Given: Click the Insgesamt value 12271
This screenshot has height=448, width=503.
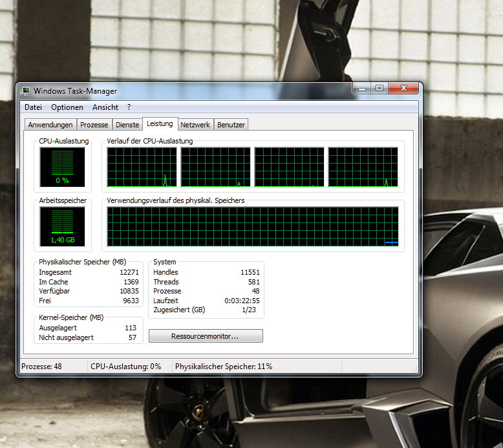Looking at the screenshot, I should (x=129, y=272).
